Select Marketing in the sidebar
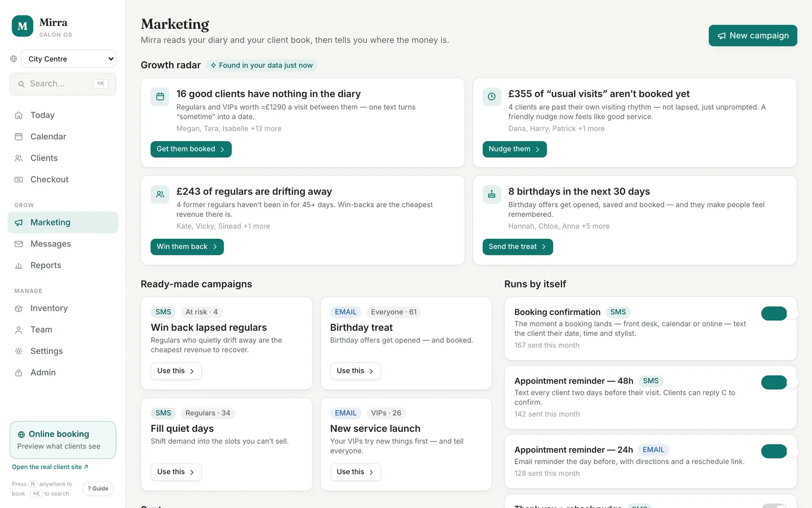This screenshot has width=812, height=508. click(x=63, y=223)
